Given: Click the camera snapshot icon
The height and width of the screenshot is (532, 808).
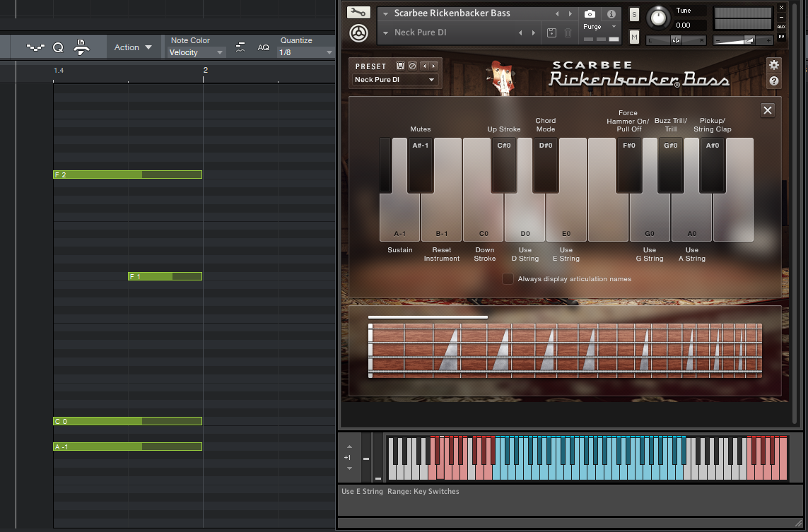Looking at the screenshot, I should tap(590, 14).
